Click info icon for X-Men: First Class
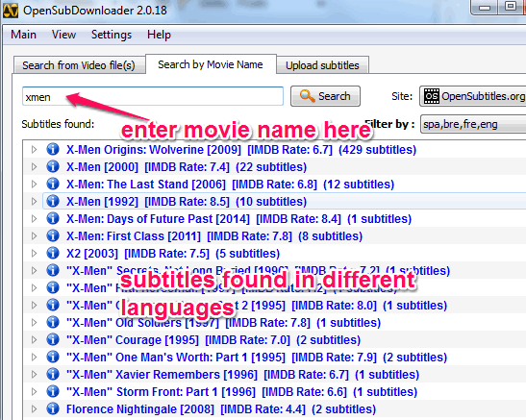This screenshot has width=526, height=420. pyautogui.click(x=53, y=235)
